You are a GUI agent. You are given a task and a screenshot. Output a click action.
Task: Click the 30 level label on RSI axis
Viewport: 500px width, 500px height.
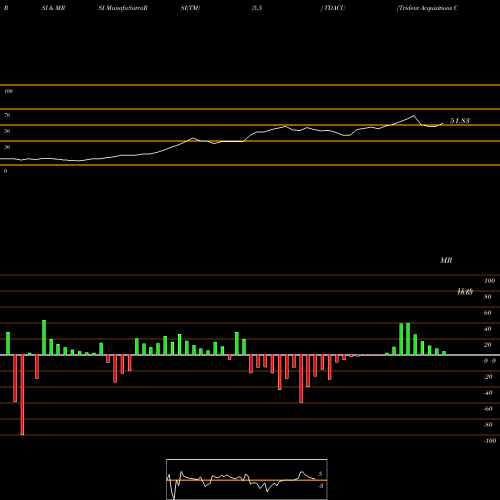click(7, 147)
